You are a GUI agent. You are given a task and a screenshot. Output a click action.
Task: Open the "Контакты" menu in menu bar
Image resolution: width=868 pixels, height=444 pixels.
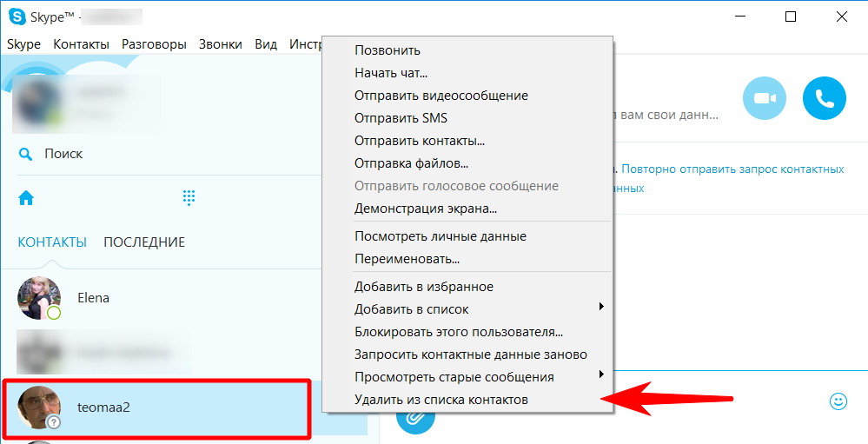click(81, 44)
